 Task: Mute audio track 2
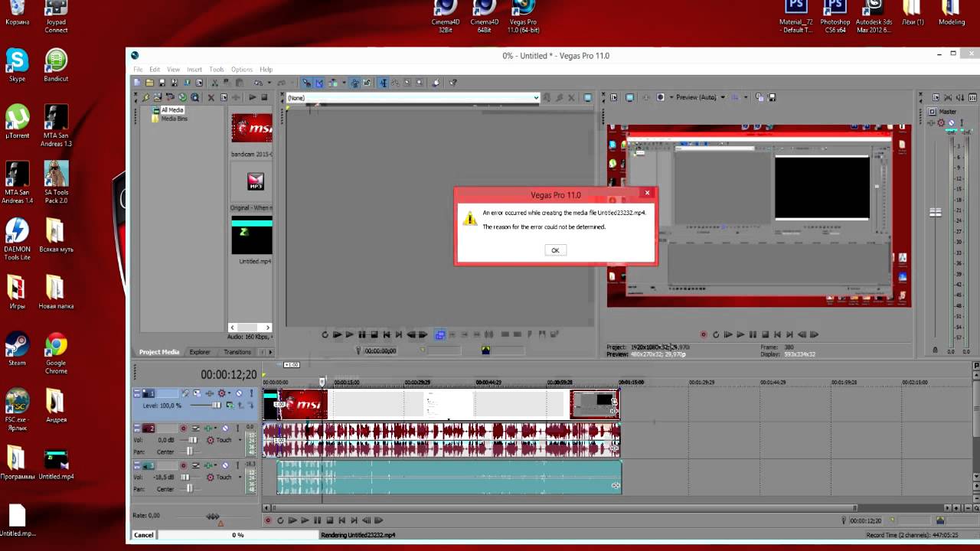coord(225,429)
